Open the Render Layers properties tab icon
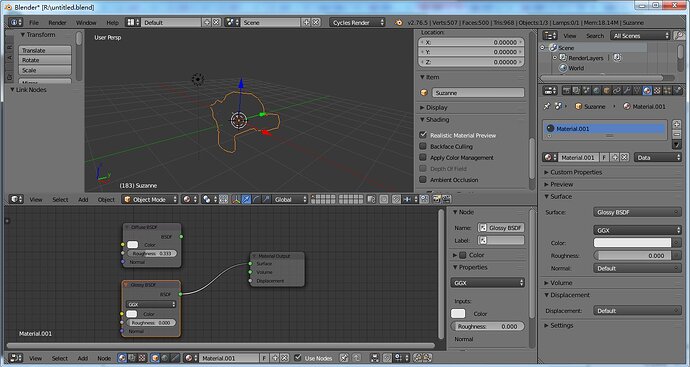690x367 pixels. click(x=576, y=90)
